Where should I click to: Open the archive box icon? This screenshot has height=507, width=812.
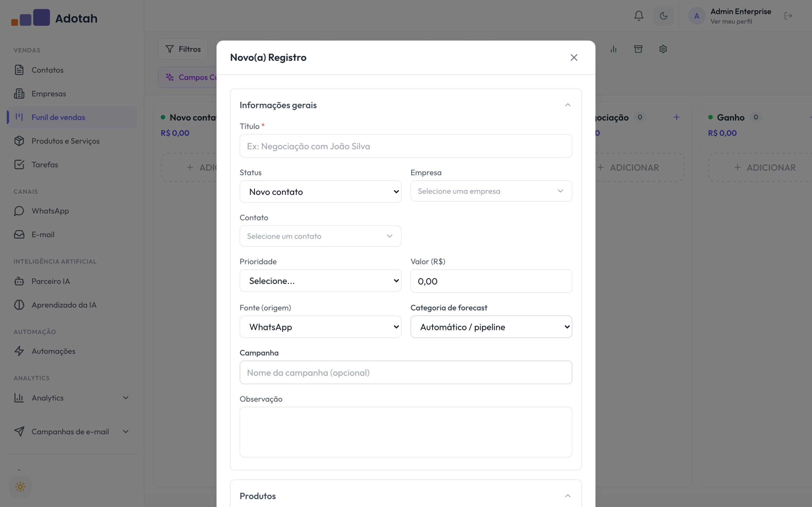(x=638, y=49)
